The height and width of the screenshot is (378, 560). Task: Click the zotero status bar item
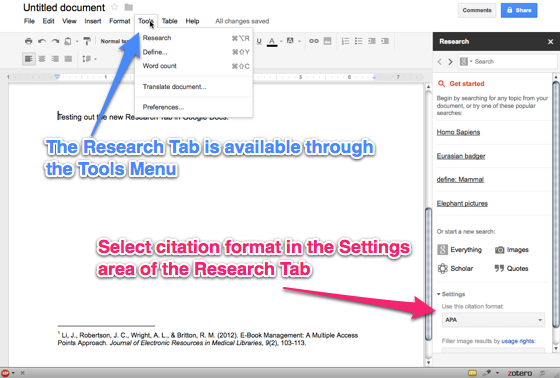tap(520, 373)
